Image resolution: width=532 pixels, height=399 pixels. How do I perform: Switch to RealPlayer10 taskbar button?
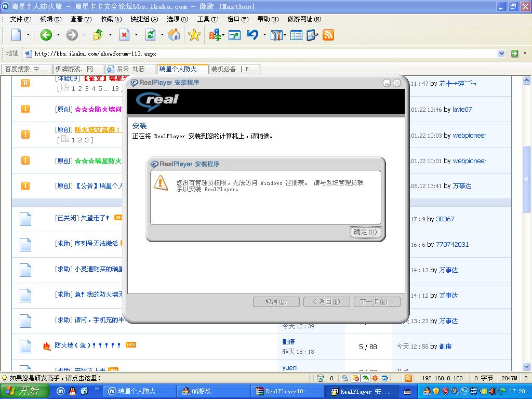[x=287, y=391]
